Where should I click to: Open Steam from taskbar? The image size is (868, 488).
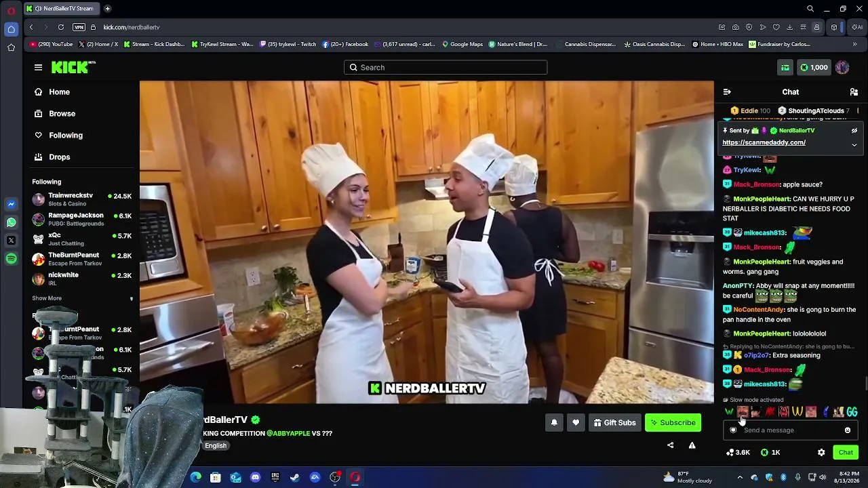point(295,477)
